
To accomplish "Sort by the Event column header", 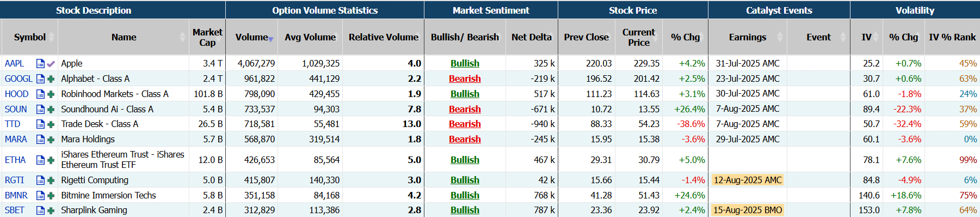I will (818, 37).
